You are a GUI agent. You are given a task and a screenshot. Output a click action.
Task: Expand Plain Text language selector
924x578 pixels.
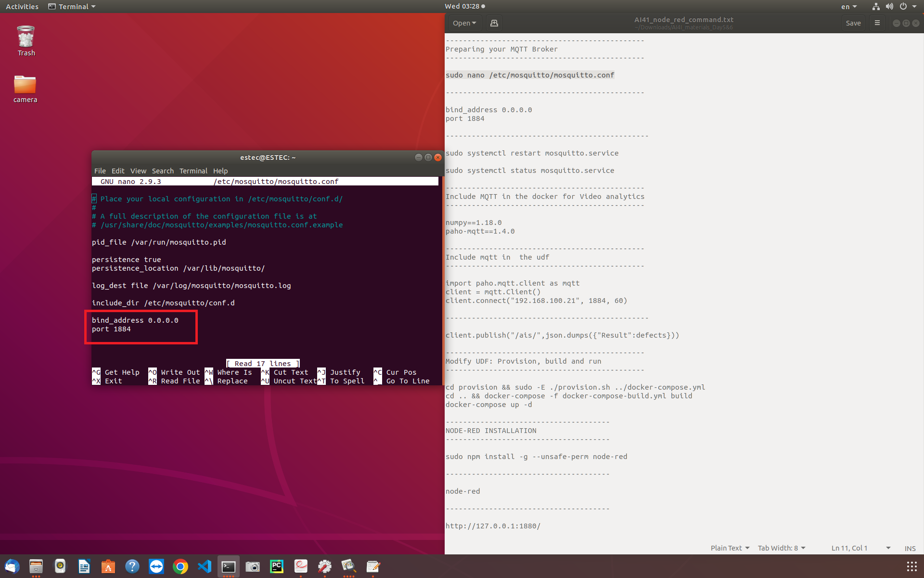(x=730, y=548)
